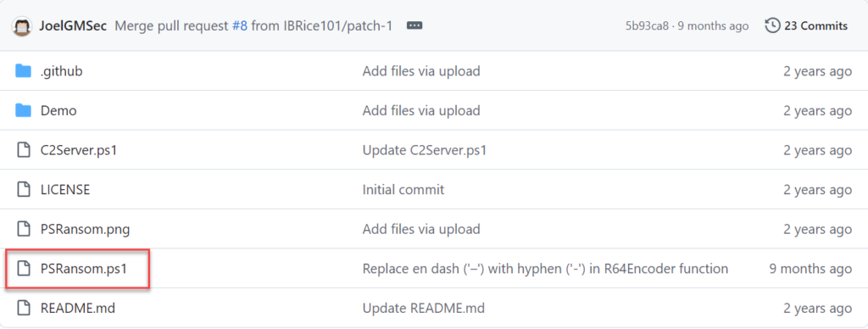This screenshot has width=868, height=329.
Task: Click the PSRansom.png file icon
Action: [23, 229]
